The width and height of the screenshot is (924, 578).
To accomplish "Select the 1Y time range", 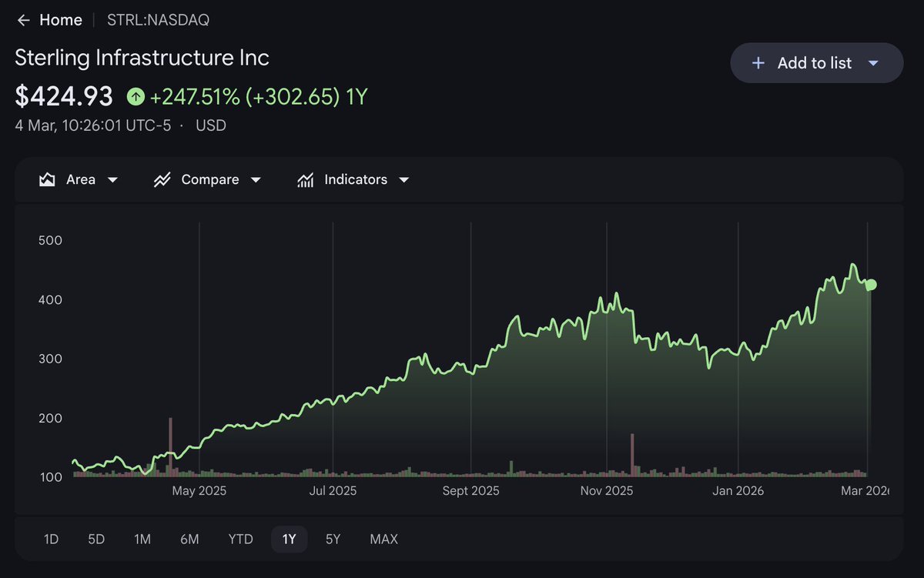I will [289, 540].
